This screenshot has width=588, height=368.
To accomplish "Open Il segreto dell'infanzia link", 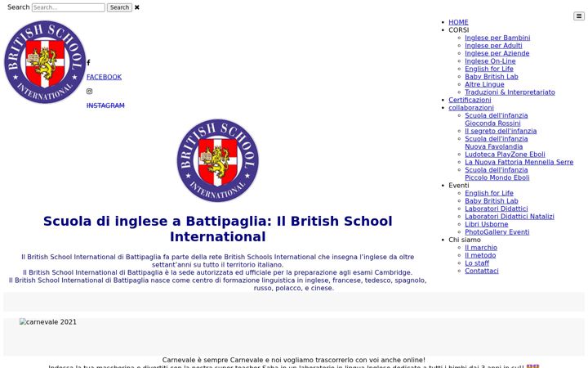I will (501, 131).
